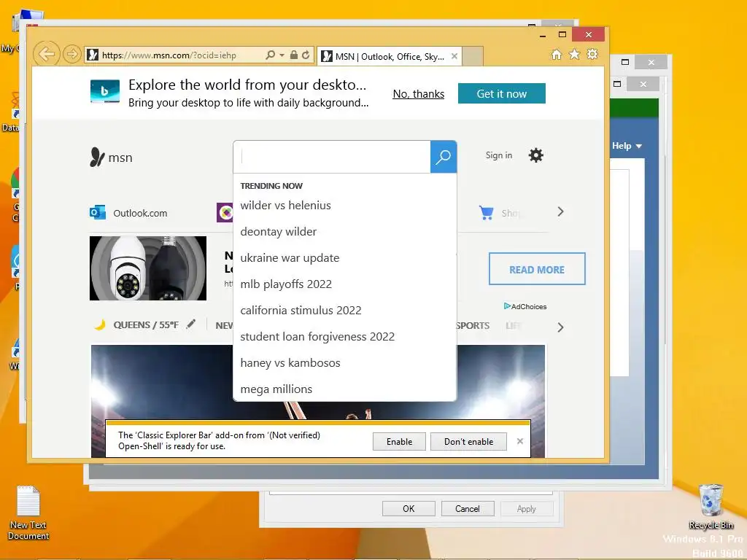Open a new blank tab
The height and width of the screenshot is (560, 747).
(x=473, y=57)
